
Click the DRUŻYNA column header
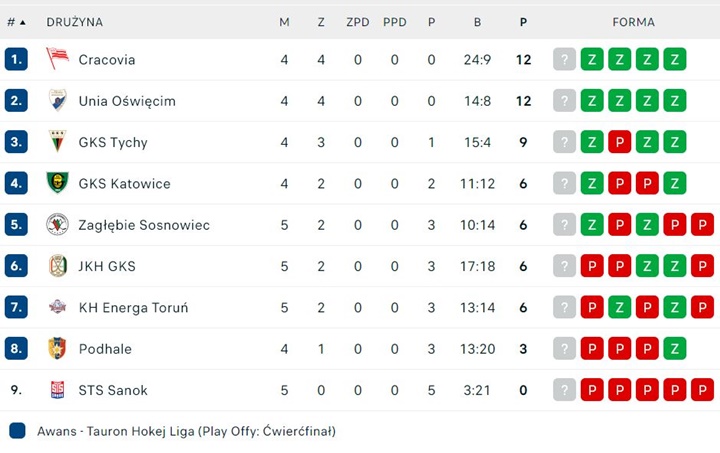74,22
